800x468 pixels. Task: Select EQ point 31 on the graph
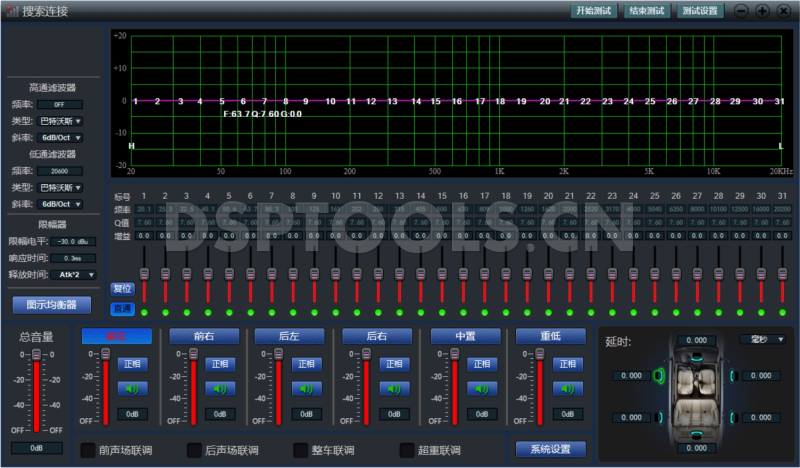pyautogui.click(x=779, y=101)
